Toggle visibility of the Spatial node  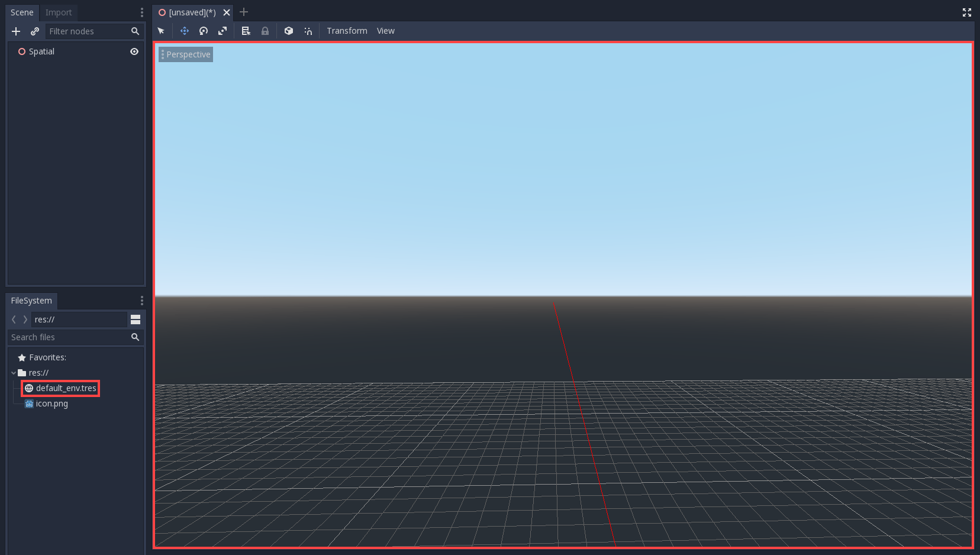tap(134, 51)
